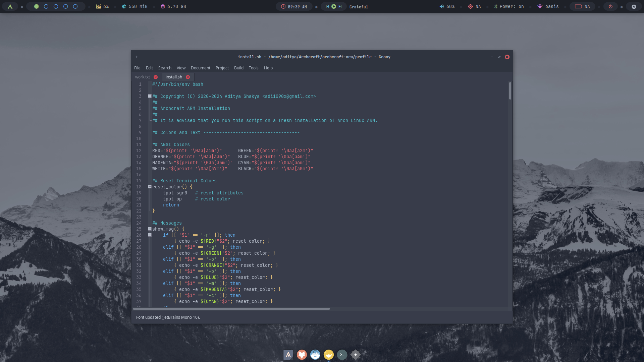
Task: Switch to the second workspace circle
Action: pos(46,6)
